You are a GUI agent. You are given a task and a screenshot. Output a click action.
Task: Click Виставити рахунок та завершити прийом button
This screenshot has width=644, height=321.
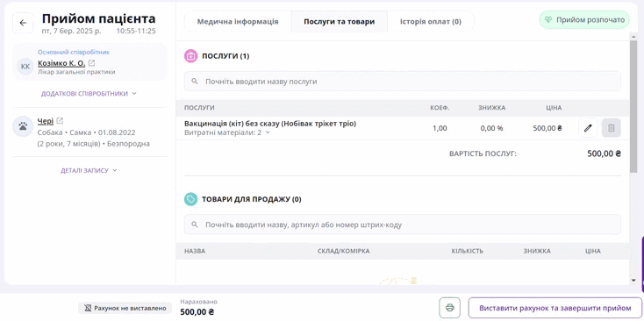click(x=555, y=308)
